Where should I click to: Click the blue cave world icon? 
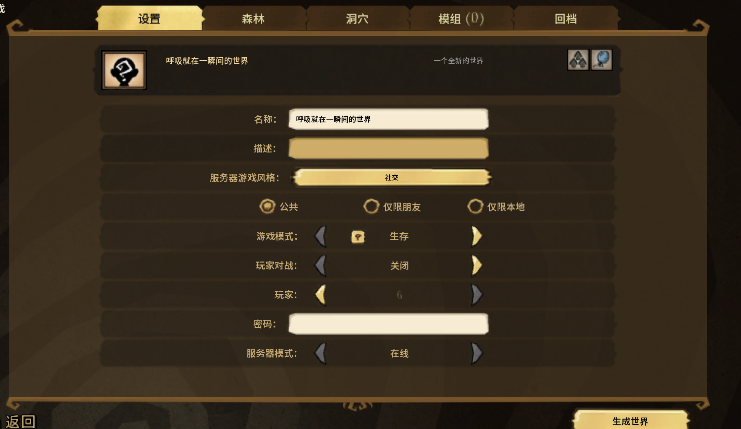(602, 60)
